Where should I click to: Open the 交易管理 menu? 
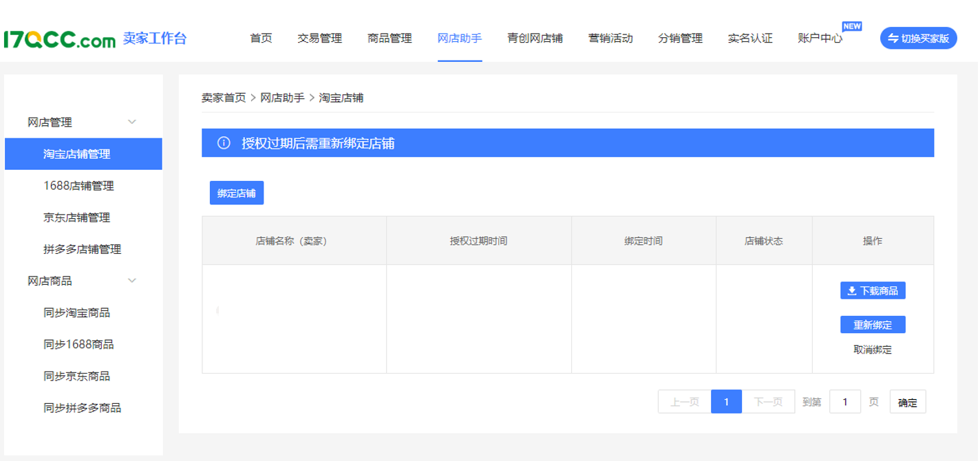click(319, 39)
